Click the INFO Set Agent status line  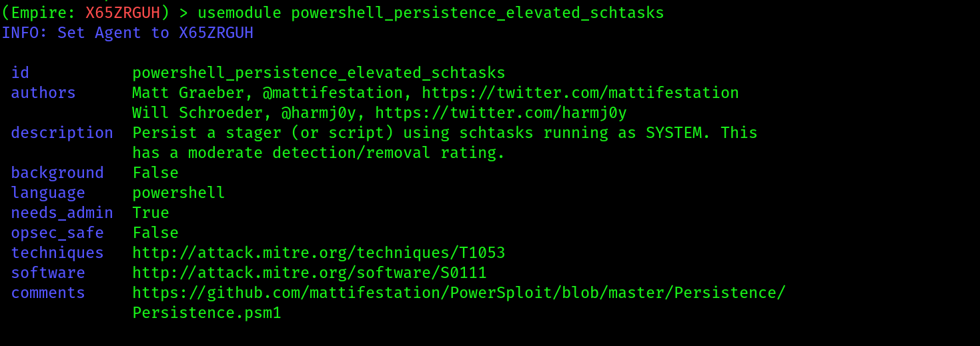[127, 33]
